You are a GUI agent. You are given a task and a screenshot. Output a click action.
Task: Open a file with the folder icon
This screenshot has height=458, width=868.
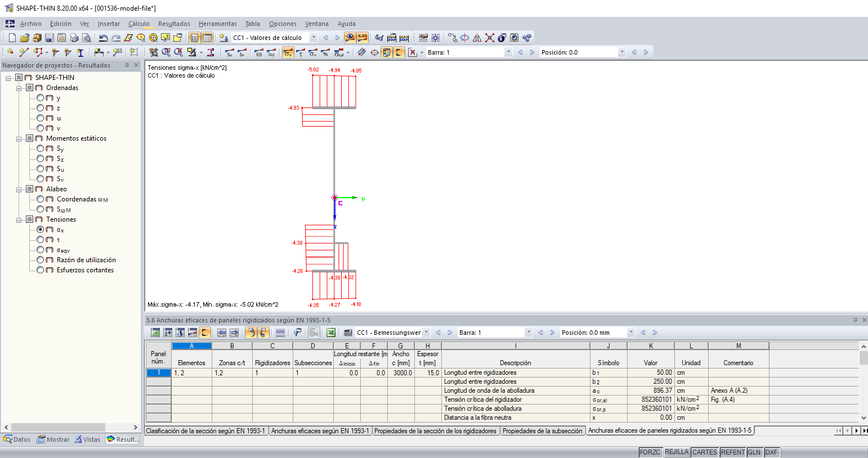tap(24, 38)
